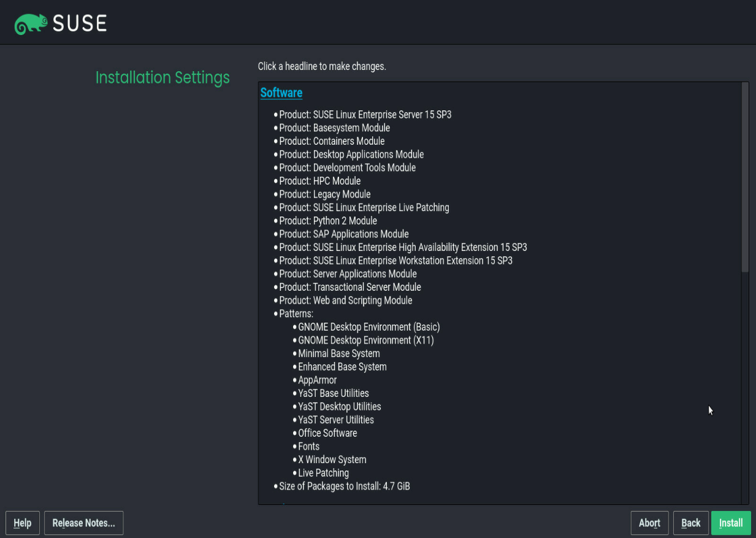Select 'Product: Desktop Applications Module' line

[x=352, y=155]
